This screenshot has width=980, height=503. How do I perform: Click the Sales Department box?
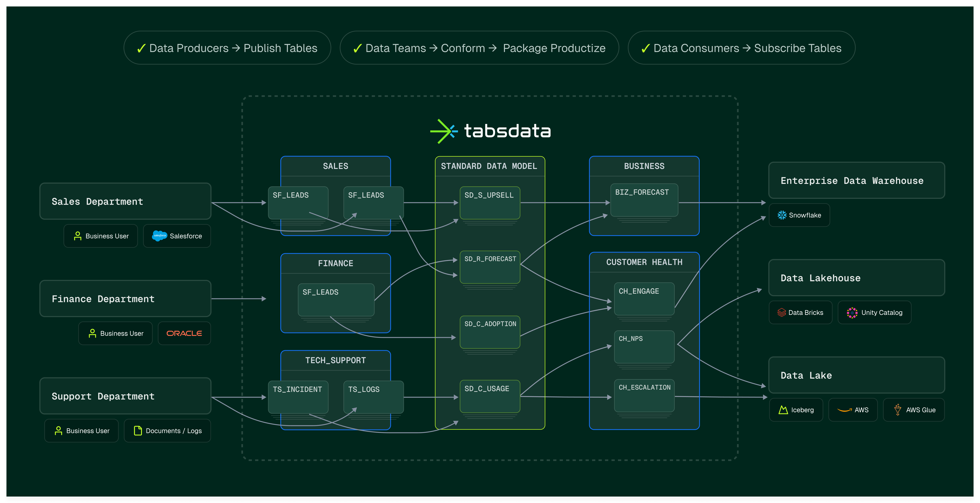(x=126, y=201)
